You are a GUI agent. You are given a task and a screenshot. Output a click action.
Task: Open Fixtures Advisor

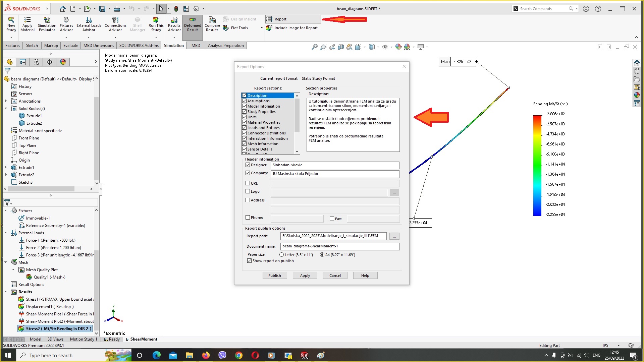[66, 24]
